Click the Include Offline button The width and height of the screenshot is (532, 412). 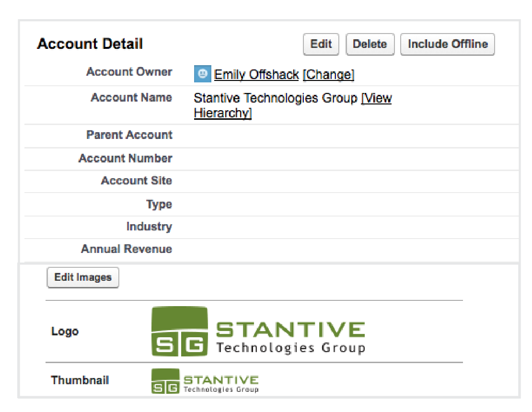[447, 44]
